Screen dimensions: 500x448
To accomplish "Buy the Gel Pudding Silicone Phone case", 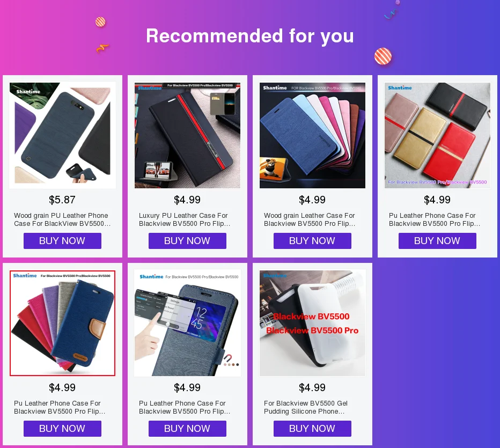I will (x=312, y=429).
